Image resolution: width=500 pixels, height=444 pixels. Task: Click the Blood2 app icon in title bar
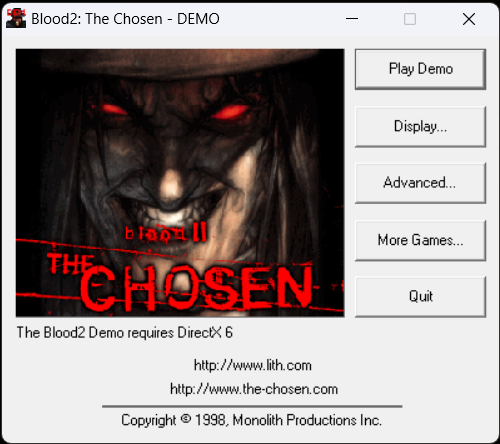[16, 18]
